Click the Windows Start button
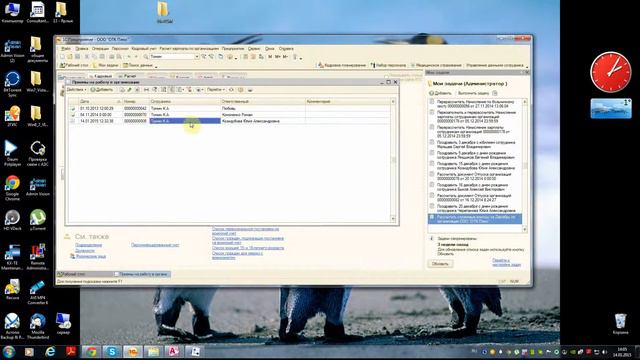 click(9, 351)
